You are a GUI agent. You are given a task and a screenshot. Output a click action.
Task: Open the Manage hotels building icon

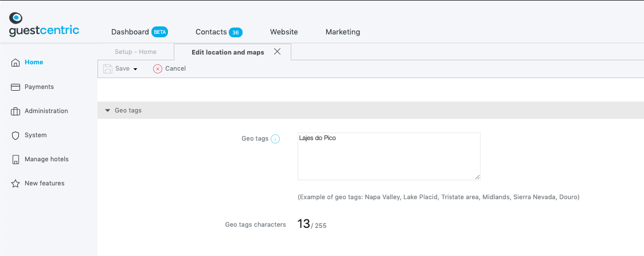pyautogui.click(x=15, y=160)
